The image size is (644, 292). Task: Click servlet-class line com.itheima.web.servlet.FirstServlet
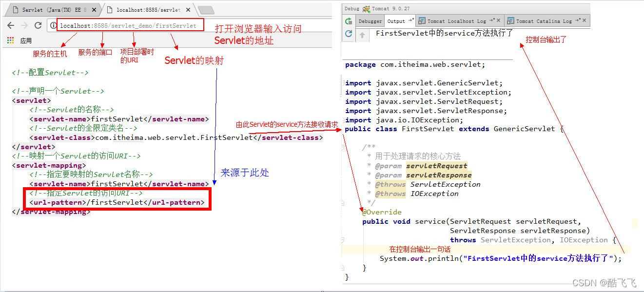click(x=176, y=137)
